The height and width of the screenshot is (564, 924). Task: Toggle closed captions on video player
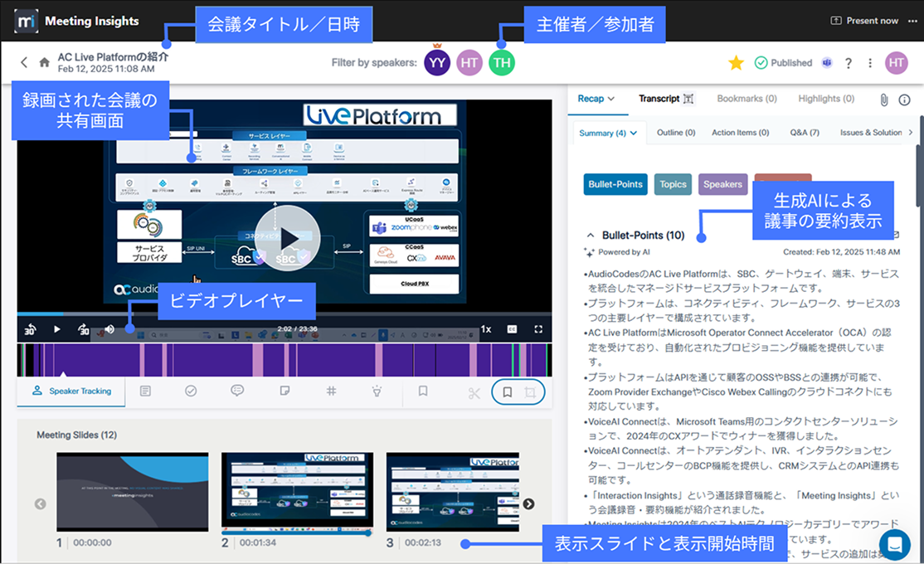pos(513,329)
